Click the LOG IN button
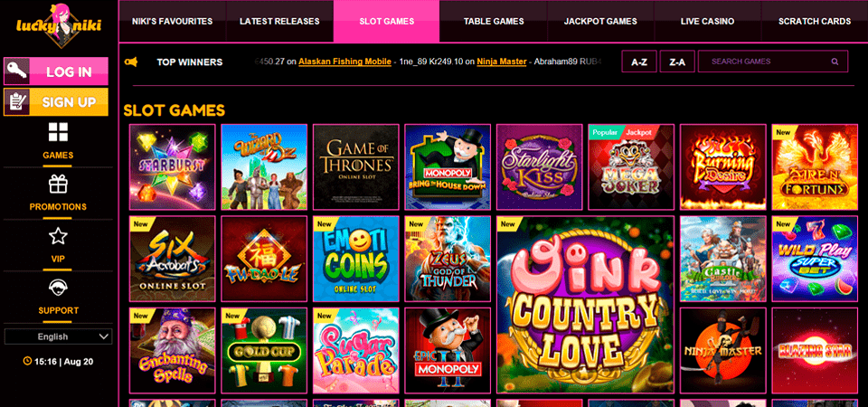The height and width of the screenshot is (407, 868). click(x=56, y=71)
